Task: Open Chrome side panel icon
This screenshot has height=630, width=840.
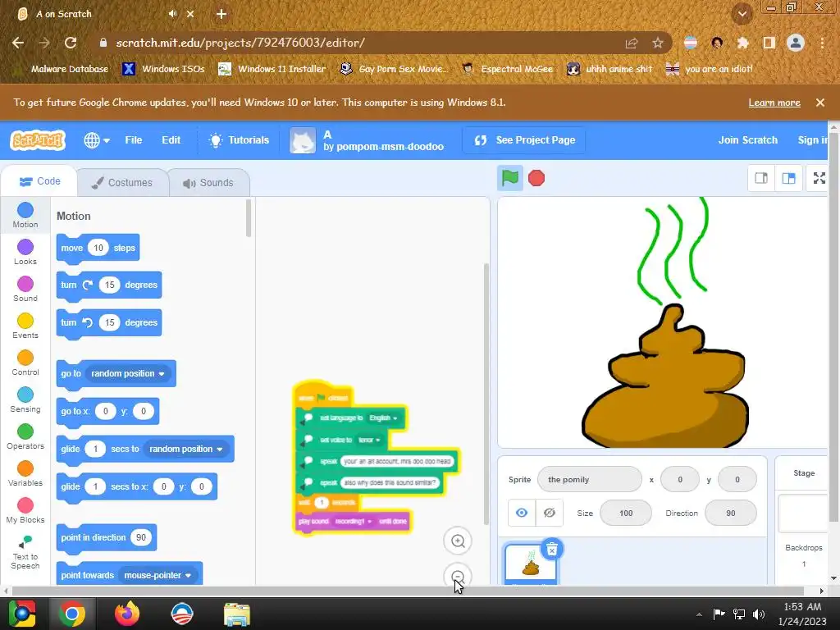Action: (x=769, y=43)
